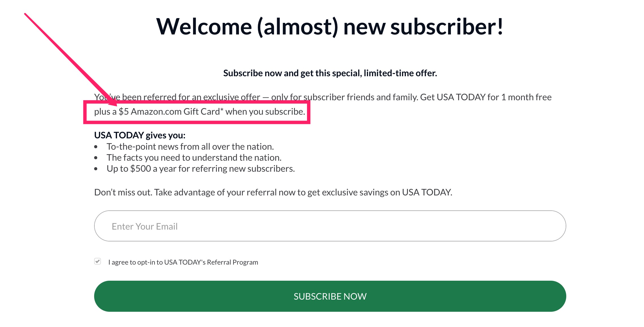Click the highlighted "$5 Amazon.com Gift Card" text
The height and width of the screenshot is (327, 644).
(169, 112)
